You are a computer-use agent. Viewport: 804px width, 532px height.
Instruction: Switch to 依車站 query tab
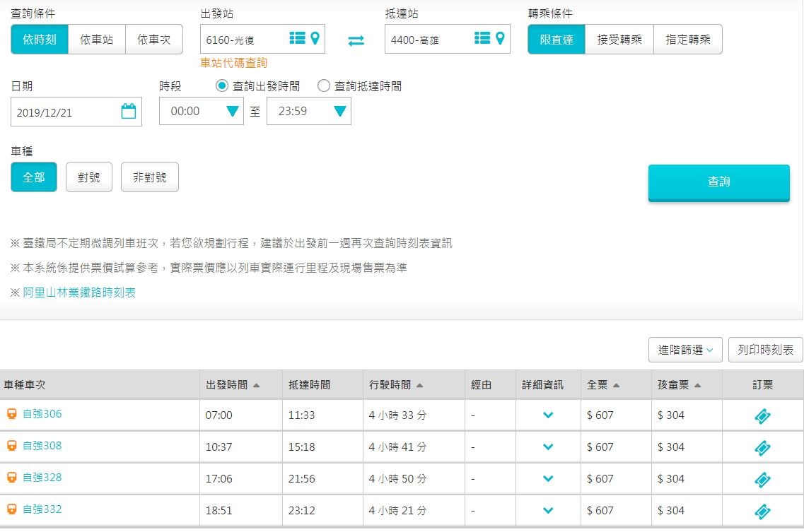tap(96, 40)
